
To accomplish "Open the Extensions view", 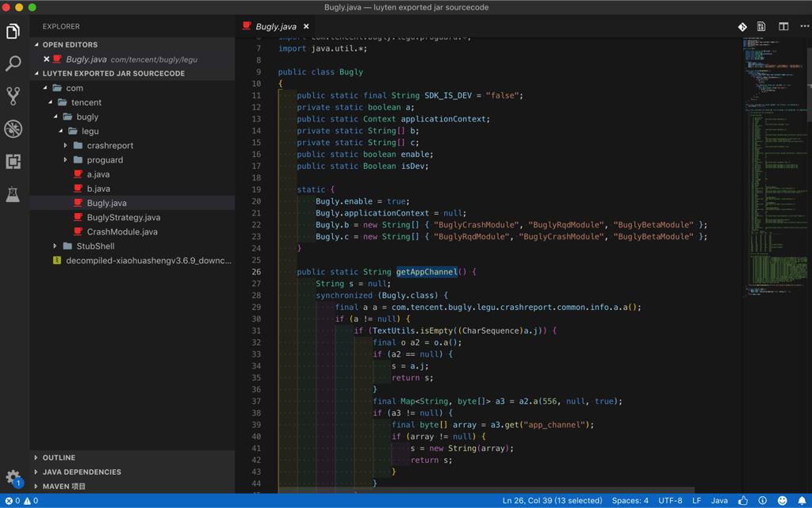I will point(13,162).
